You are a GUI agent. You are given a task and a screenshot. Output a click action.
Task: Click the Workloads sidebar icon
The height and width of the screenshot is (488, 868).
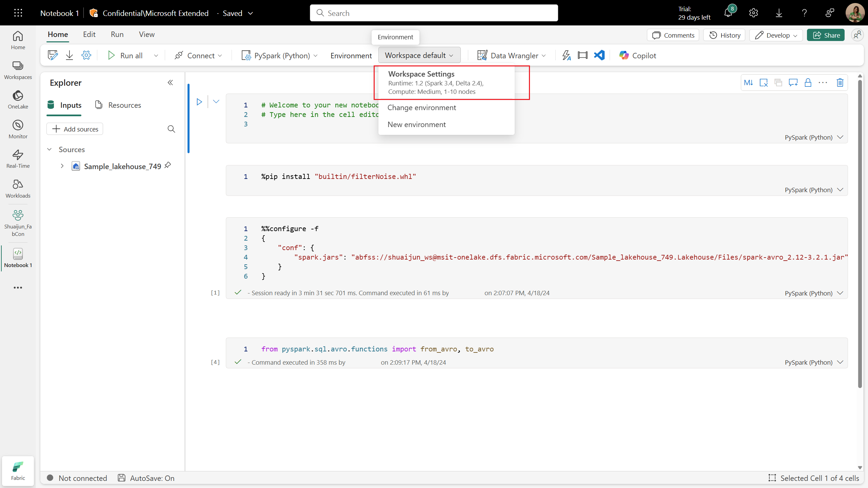pyautogui.click(x=17, y=188)
